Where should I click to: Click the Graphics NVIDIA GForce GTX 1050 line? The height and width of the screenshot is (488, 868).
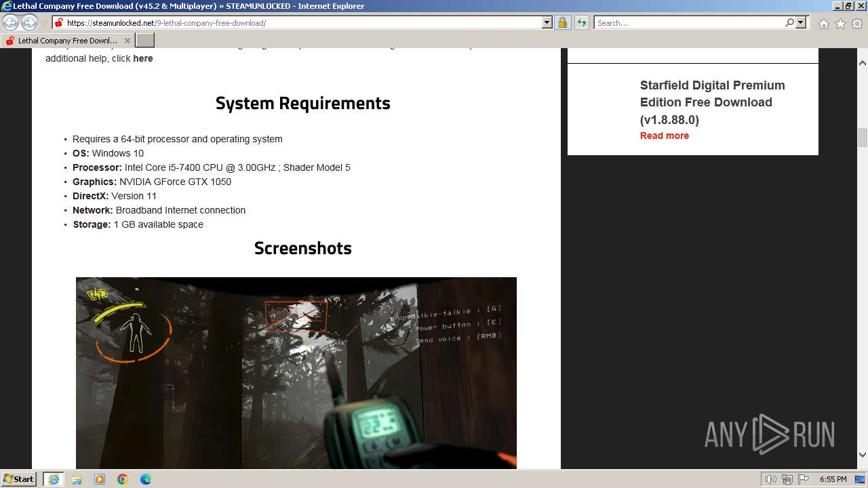pyautogui.click(x=152, y=182)
